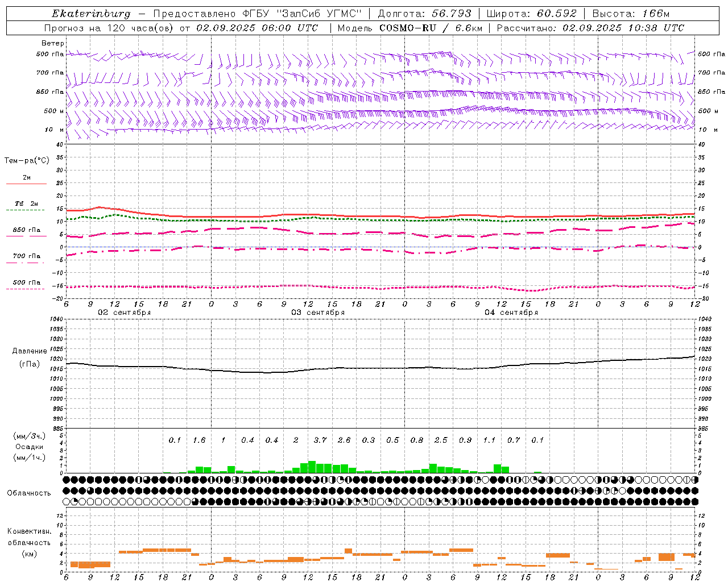Click the "02 сентября" date label

(125, 313)
